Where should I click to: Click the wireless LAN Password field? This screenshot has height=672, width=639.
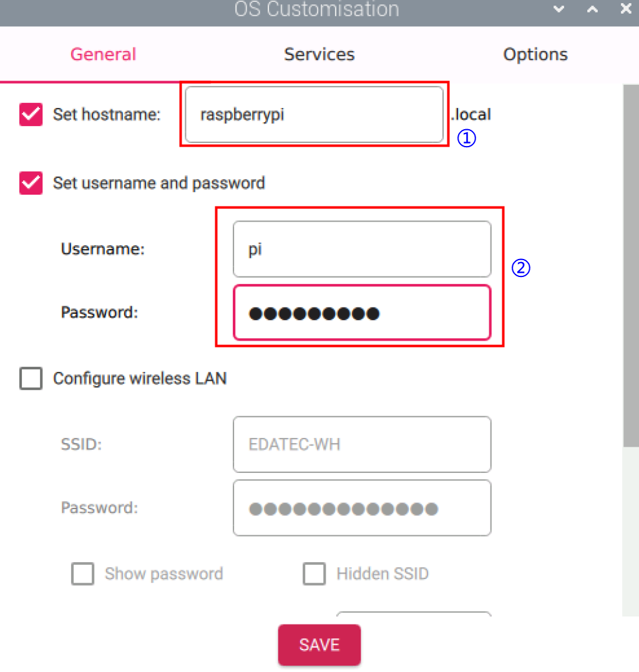click(362, 508)
